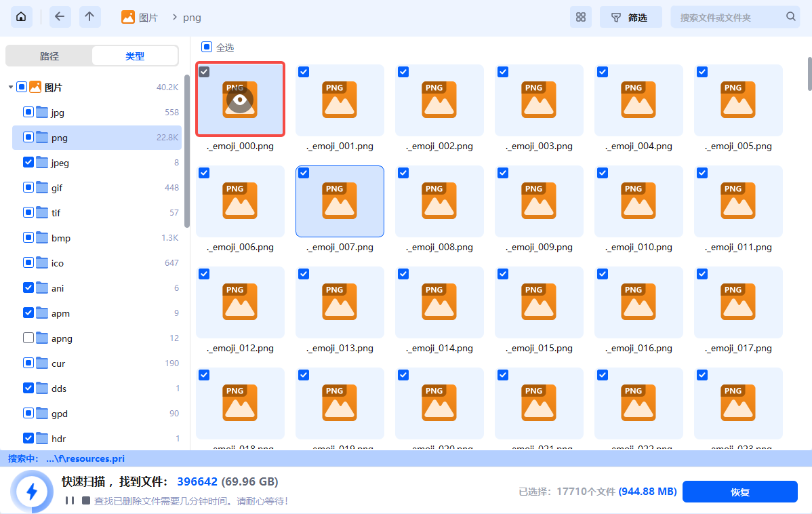Viewport: 812px width, 514px height.
Task: Open the 筛选 filter button
Action: coord(630,17)
